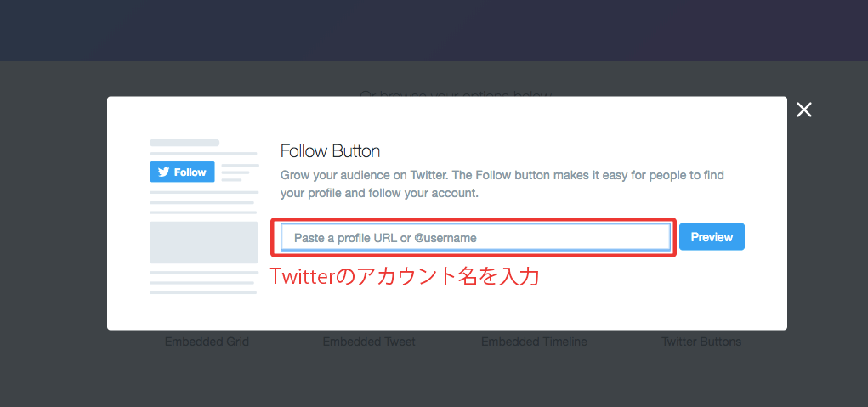
Task: Click the gray lines at the illustration's bottom
Action: [203, 282]
